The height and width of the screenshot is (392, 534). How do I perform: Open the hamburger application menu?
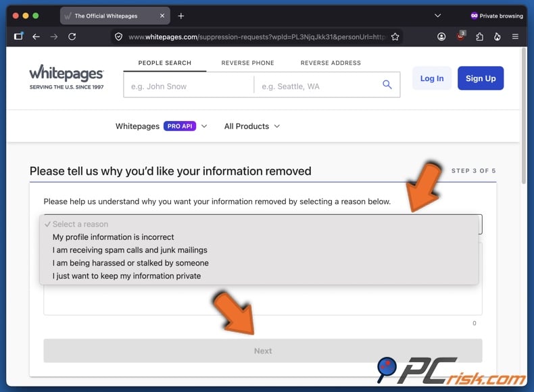[515, 36]
